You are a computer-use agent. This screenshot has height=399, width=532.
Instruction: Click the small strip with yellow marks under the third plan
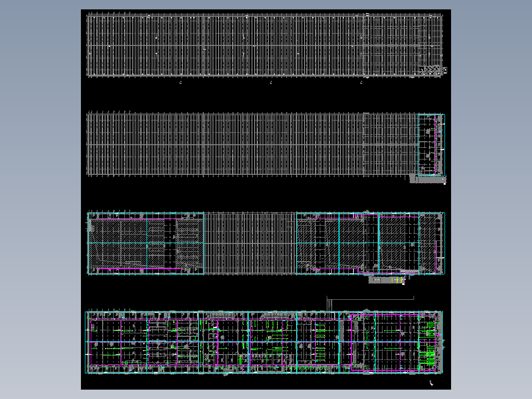(x=387, y=280)
